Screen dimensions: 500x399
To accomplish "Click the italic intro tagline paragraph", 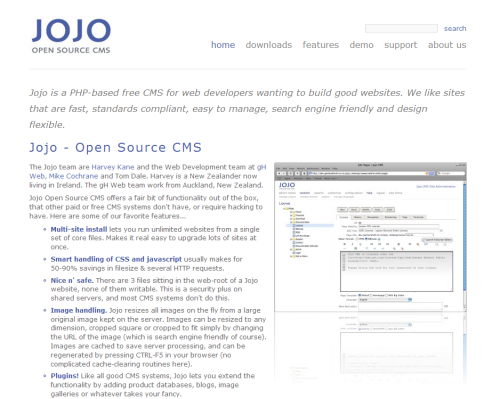I will [247, 109].
